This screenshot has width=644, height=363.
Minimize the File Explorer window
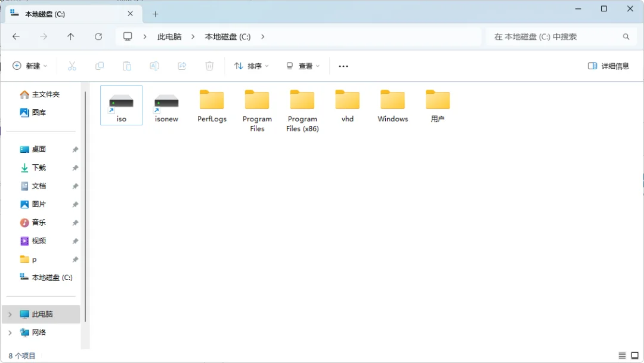coord(578,8)
